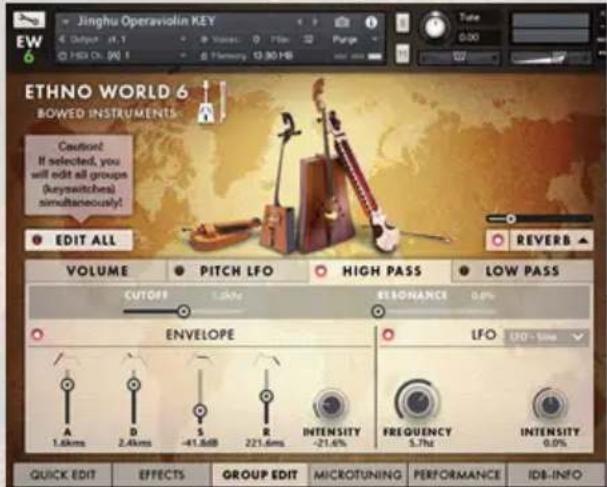
Task: Toggle the High Pass filter on/off dot
Action: point(321,271)
